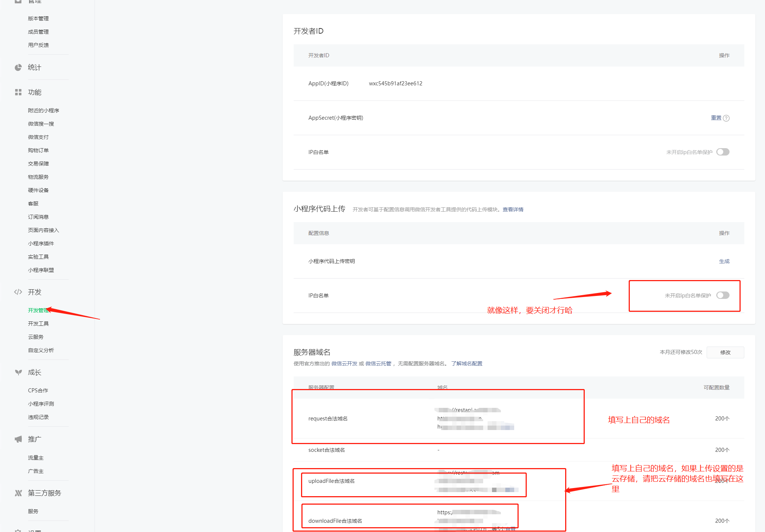
Task: Enable IP whitelist under 小程序代码上传
Action: [x=723, y=296]
